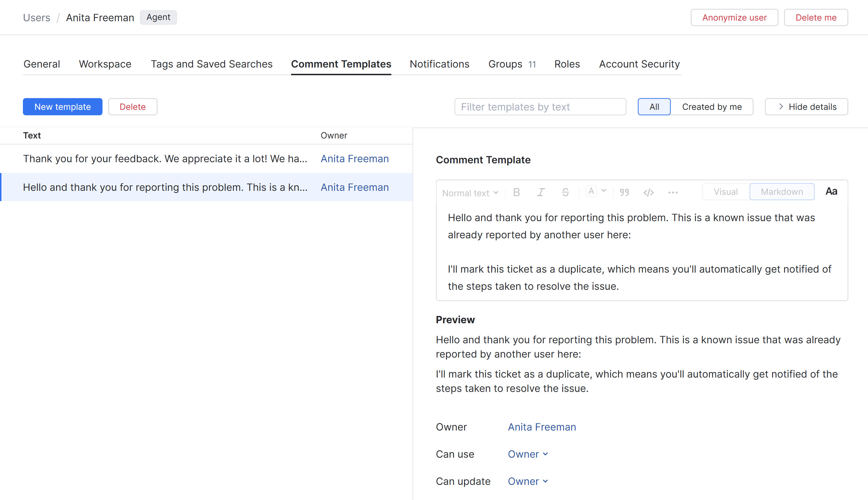The width and height of the screenshot is (868, 500).
Task: Expand the Can update Owner dropdown
Action: click(527, 481)
